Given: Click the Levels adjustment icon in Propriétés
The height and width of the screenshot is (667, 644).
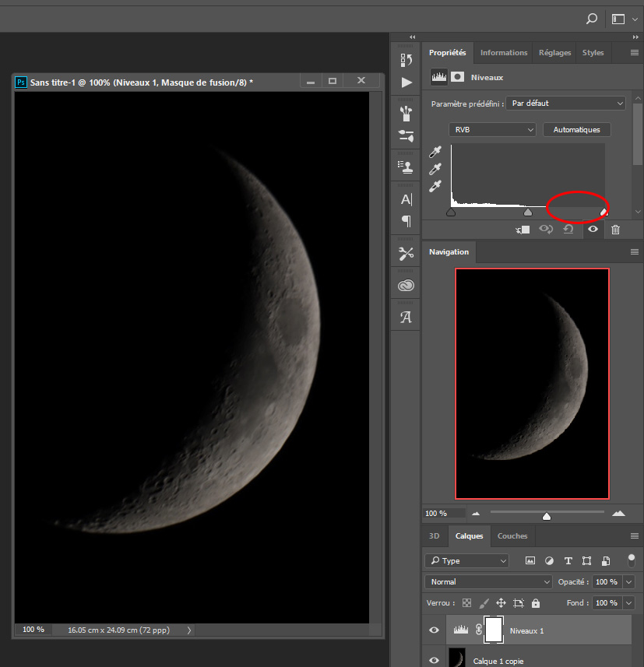Looking at the screenshot, I should click(439, 77).
